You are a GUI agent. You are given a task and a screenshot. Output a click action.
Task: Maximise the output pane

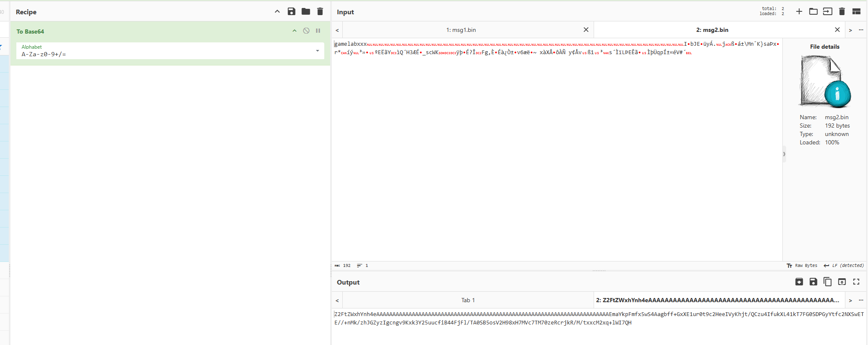(856, 282)
